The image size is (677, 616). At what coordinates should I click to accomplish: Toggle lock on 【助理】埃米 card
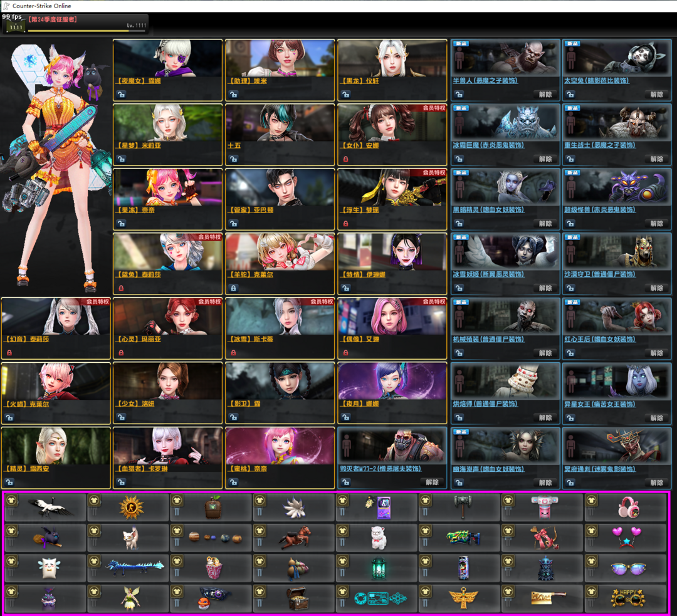pyautogui.click(x=234, y=94)
